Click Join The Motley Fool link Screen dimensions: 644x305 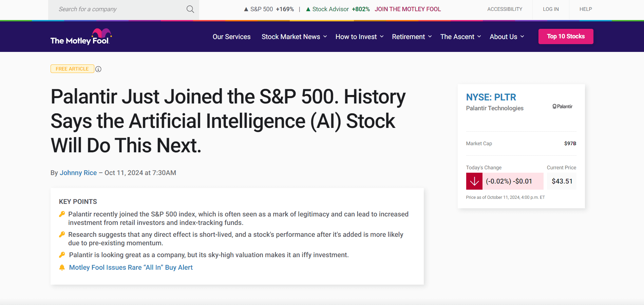[x=408, y=9]
